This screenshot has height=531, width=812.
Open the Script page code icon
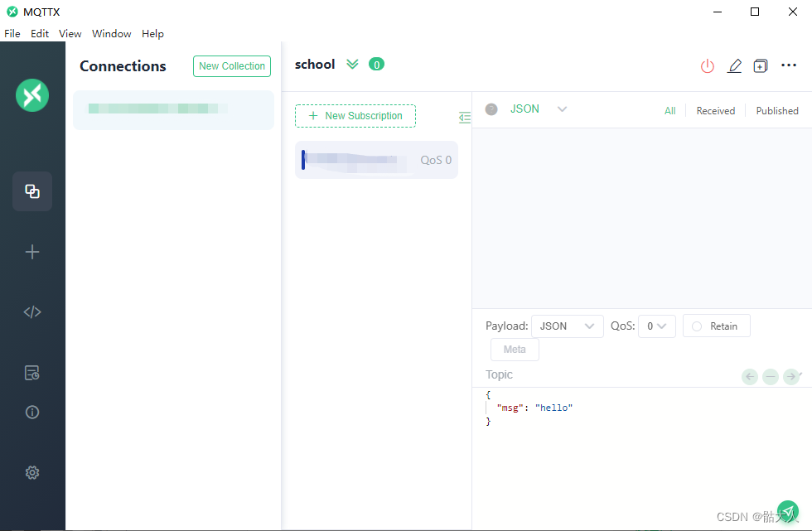click(32, 312)
